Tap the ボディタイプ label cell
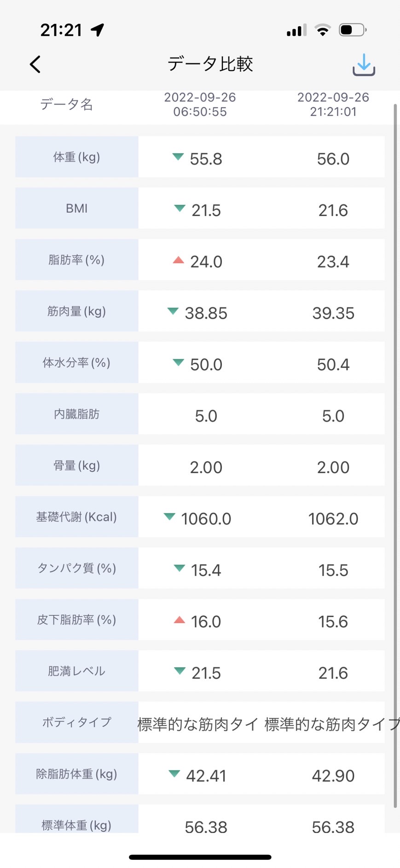This screenshot has height=868, width=400. pos(77,722)
